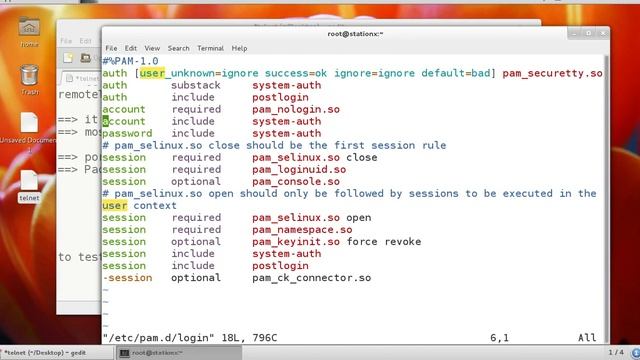The image size is (640, 360).
Task: Click the New document icon in gedit
Action: click(x=68, y=58)
